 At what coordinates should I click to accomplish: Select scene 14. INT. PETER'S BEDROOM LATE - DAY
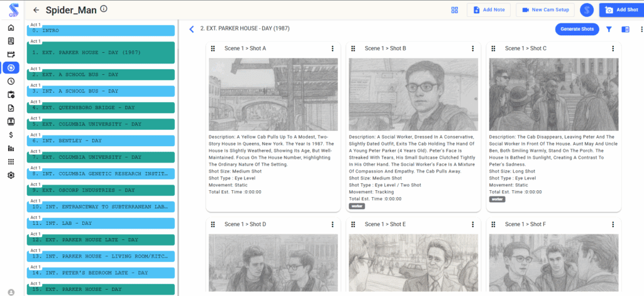click(x=101, y=273)
